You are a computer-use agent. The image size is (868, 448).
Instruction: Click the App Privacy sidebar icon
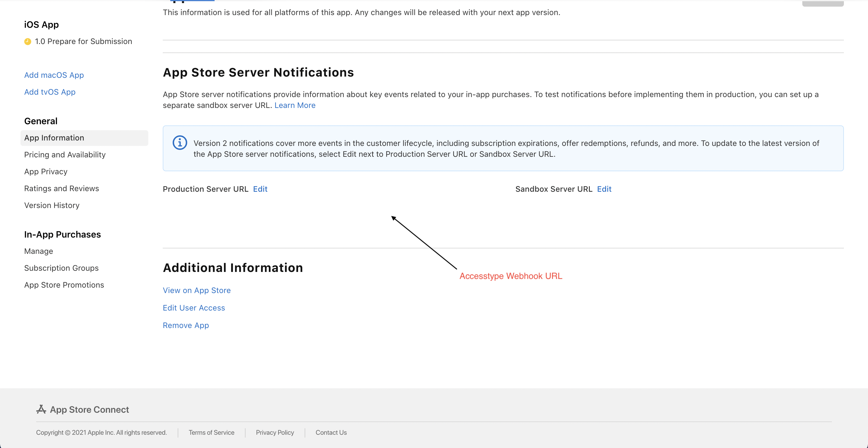tap(45, 172)
